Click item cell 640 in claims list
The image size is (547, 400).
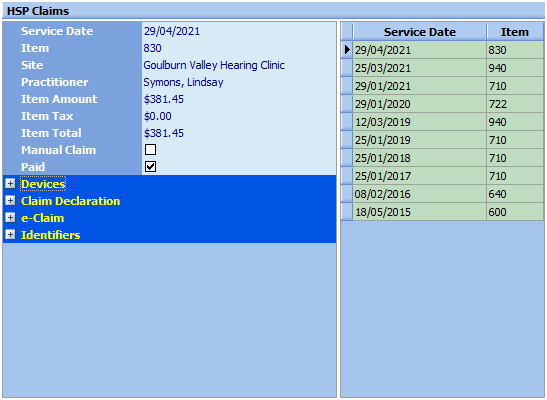515,194
